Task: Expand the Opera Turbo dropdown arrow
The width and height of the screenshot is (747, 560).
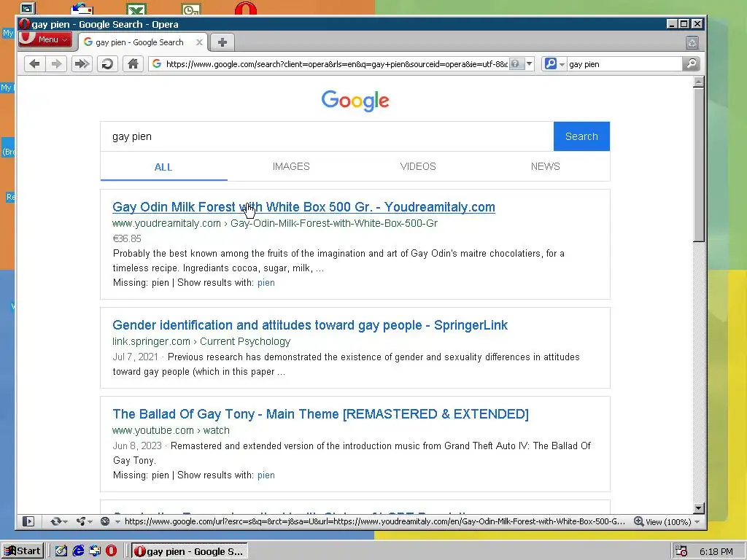Action: pos(117,522)
